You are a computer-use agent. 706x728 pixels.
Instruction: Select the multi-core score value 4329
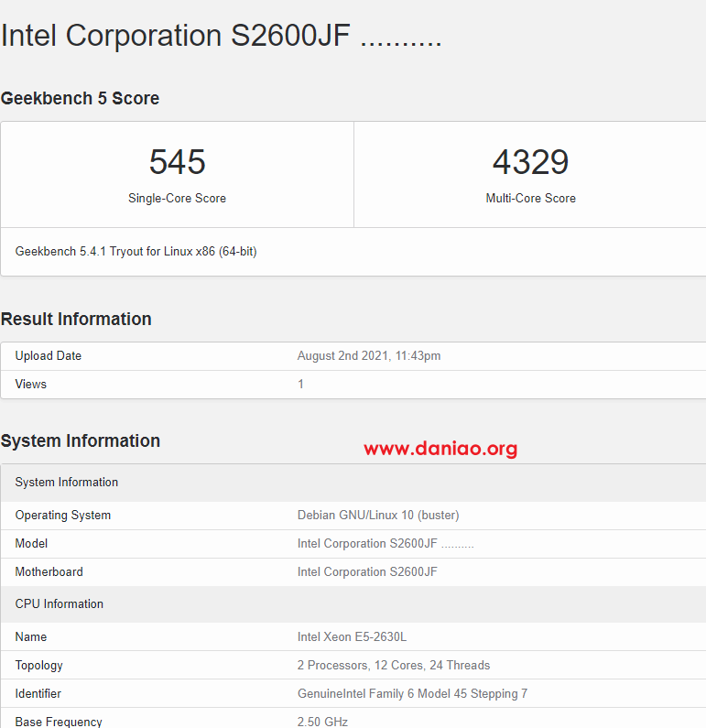[x=530, y=161]
